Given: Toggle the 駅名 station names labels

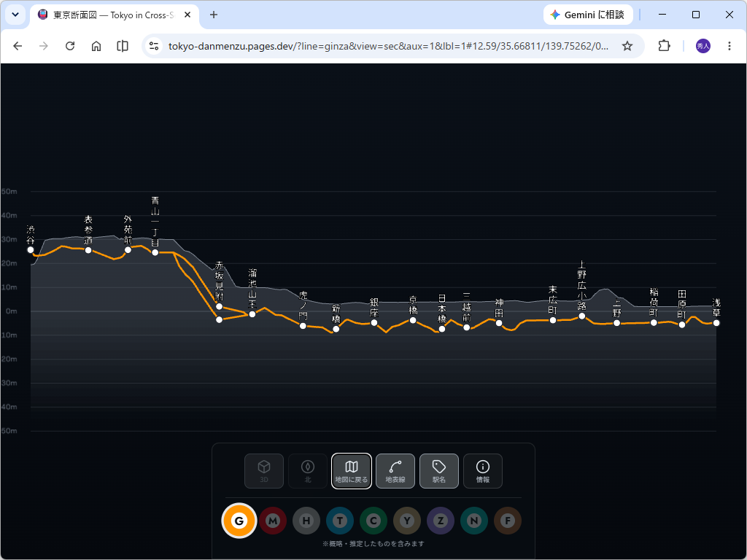Looking at the screenshot, I should (439, 471).
